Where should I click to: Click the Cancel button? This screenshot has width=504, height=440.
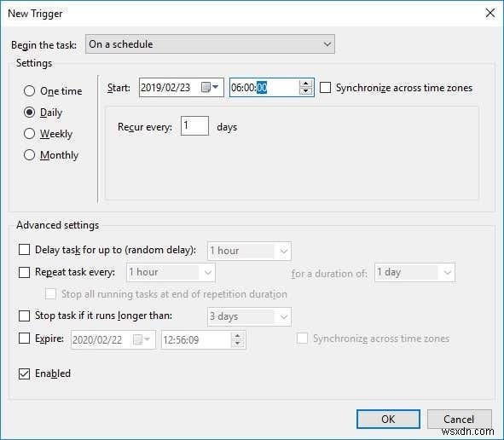coord(459,420)
